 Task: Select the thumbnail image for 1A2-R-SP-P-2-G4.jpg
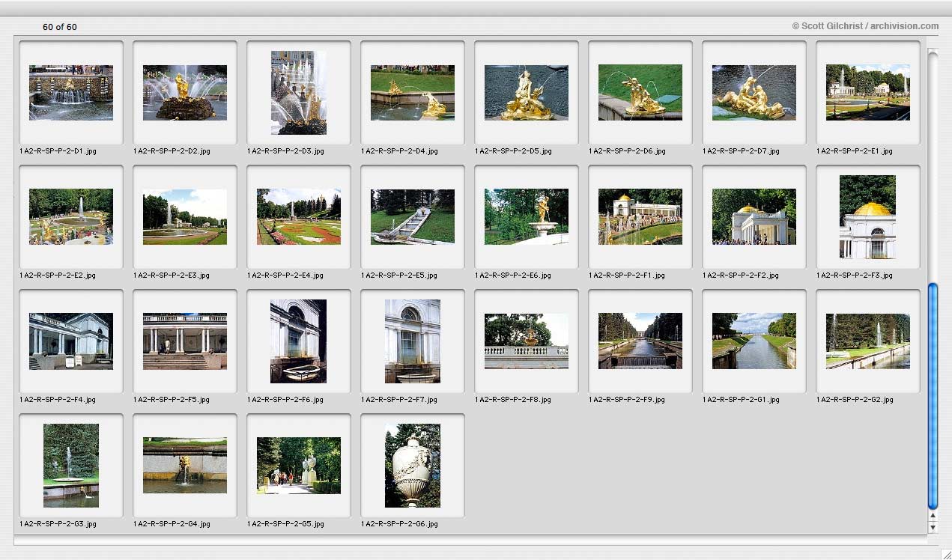click(185, 466)
